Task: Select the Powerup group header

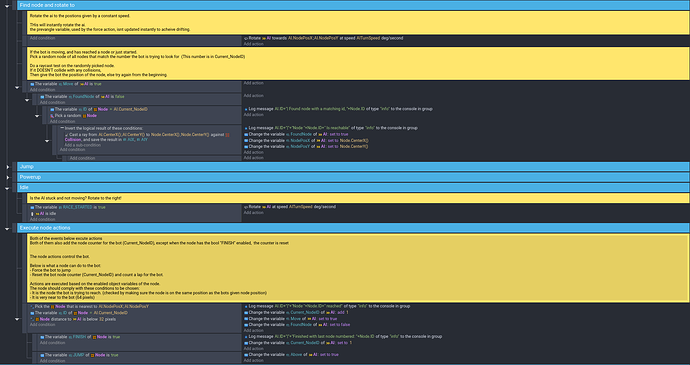Action: 353,177
